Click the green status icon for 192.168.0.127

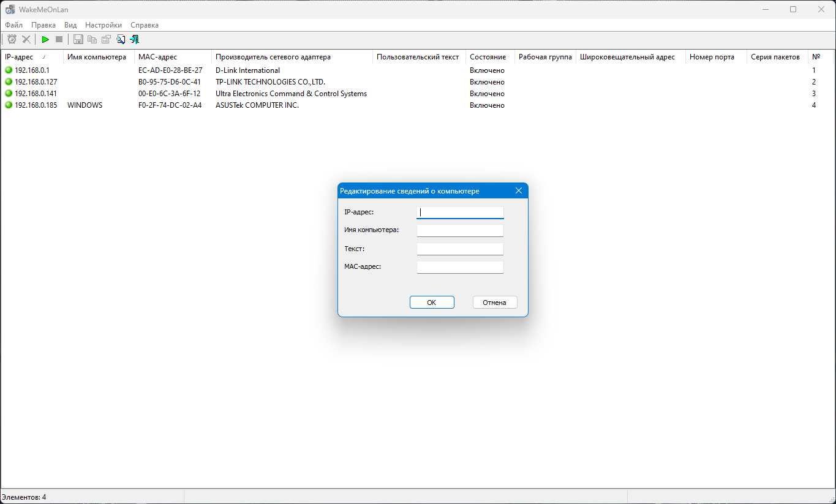pyautogui.click(x=9, y=81)
